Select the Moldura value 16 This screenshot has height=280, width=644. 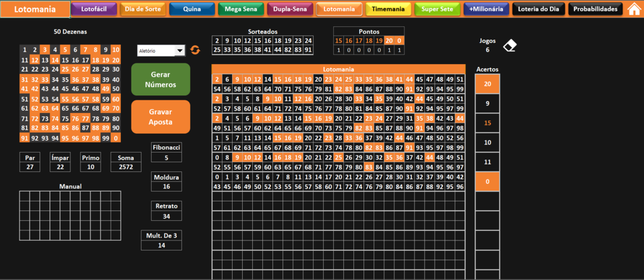tap(166, 186)
